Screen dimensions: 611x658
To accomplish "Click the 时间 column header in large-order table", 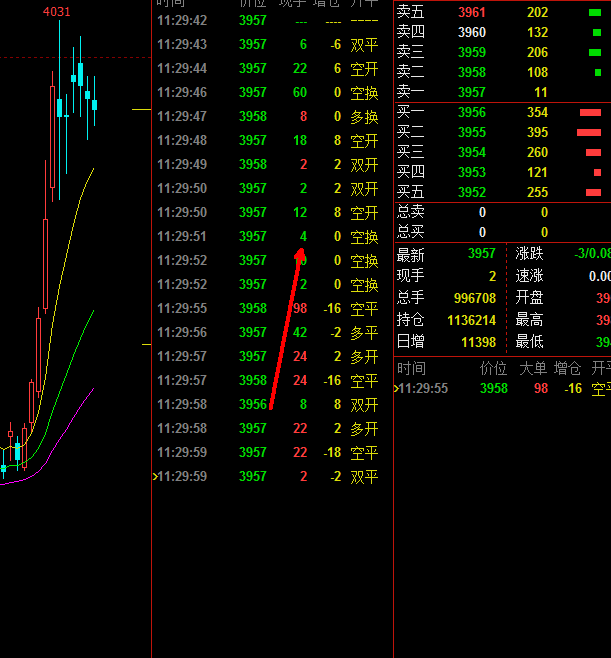I will coord(411,368).
